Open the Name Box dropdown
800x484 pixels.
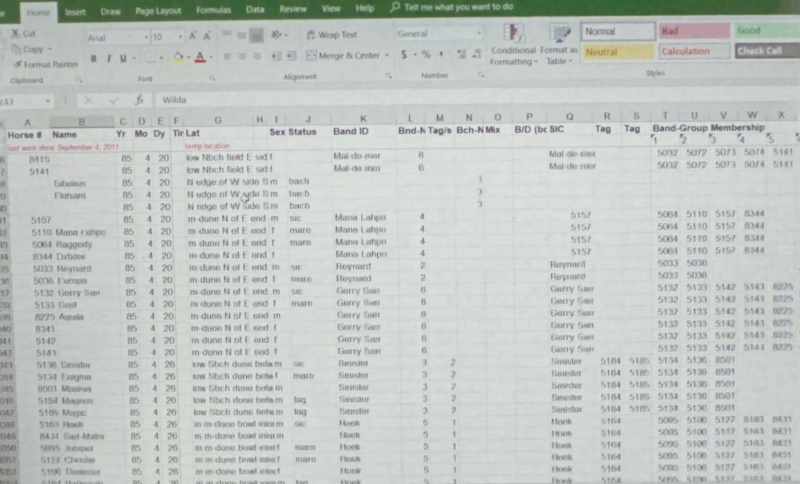tap(47, 101)
